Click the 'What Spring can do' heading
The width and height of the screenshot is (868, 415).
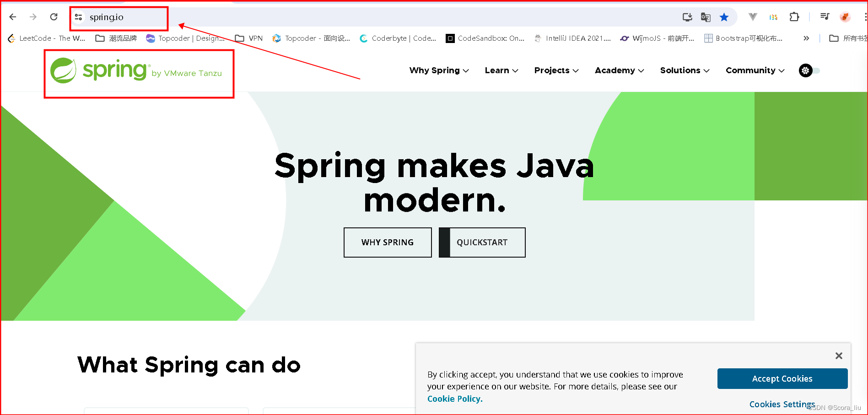point(189,365)
